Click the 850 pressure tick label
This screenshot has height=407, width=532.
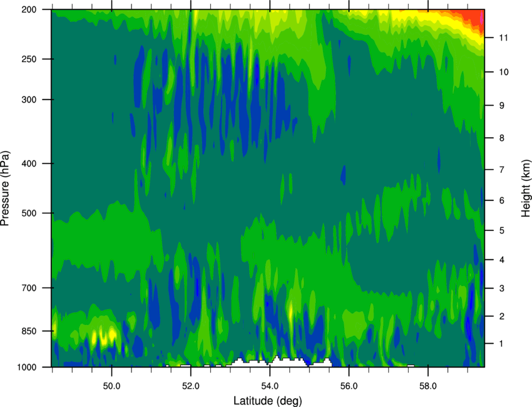(x=29, y=331)
